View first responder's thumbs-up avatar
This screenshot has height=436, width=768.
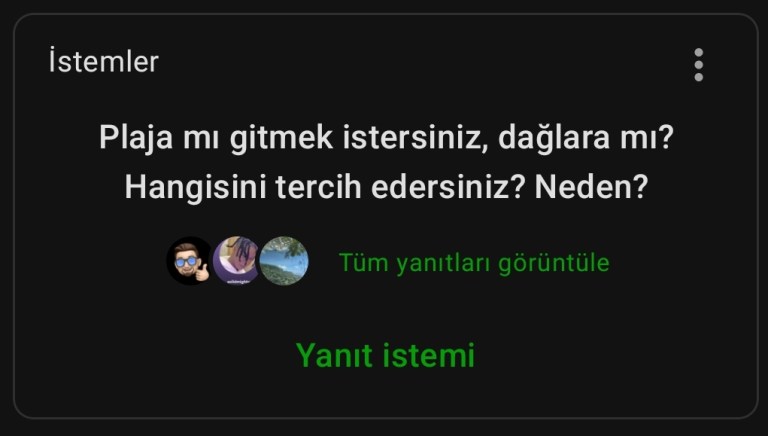(190, 261)
